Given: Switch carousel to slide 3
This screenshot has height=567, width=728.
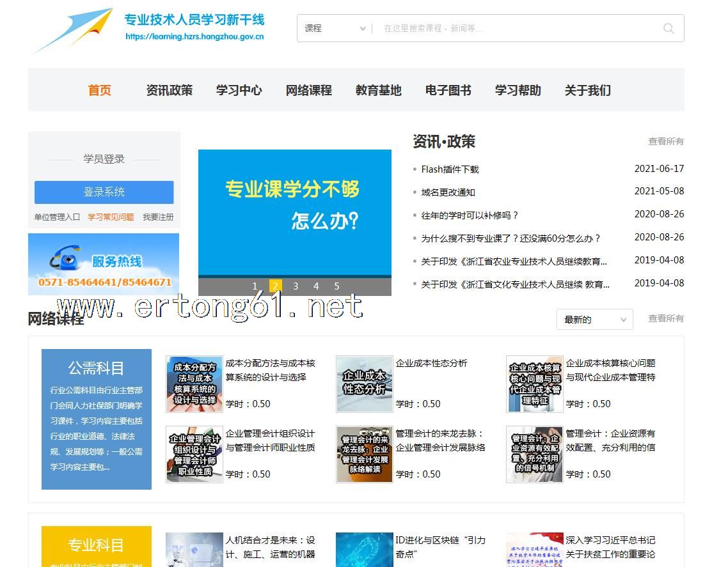Looking at the screenshot, I should coord(296,286).
